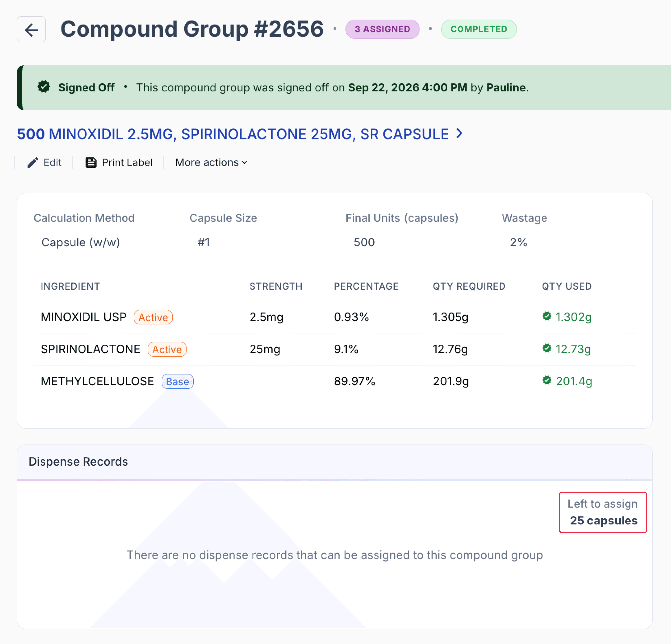Click the Print Label text
The height and width of the screenshot is (644, 671).
pyautogui.click(x=127, y=162)
